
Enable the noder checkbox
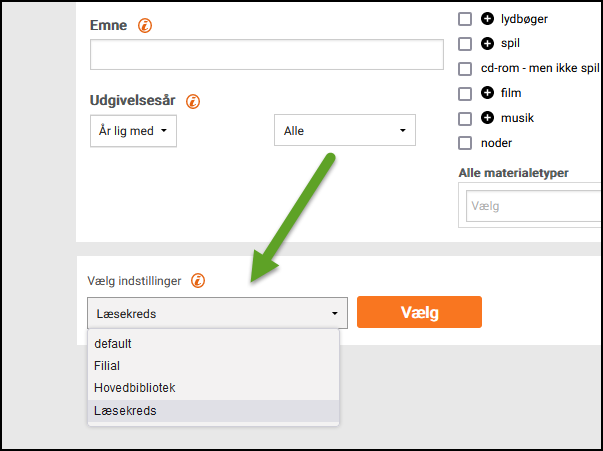click(x=464, y=143)
